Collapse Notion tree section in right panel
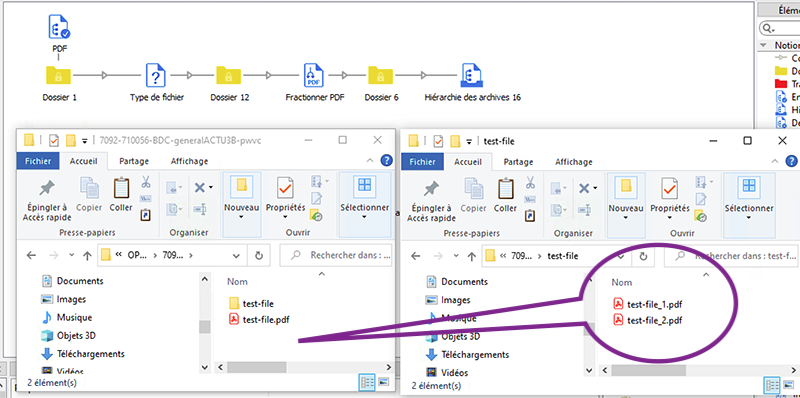The width and height of the screenshot is (800, 398). [763, 45]
